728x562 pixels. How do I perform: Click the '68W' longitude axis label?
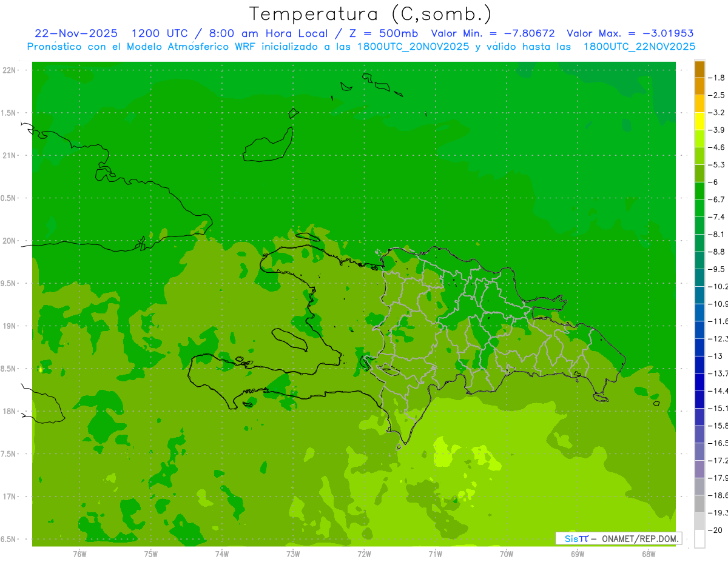pyautogui.click(x=649, y=554)
